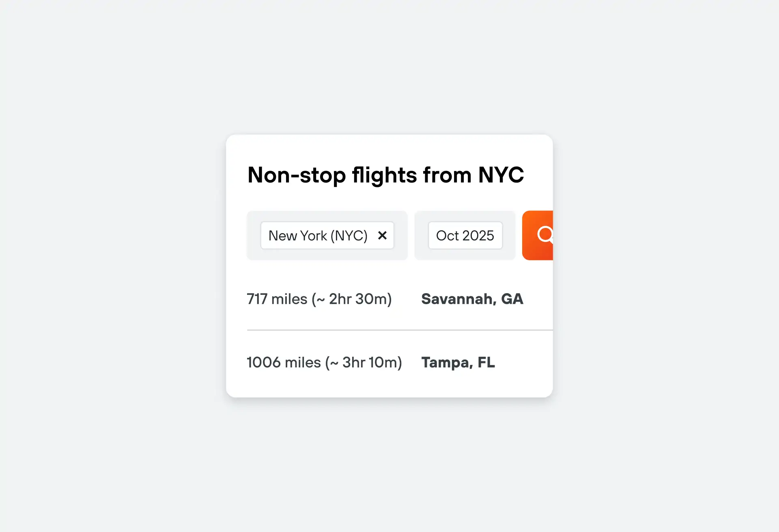
Task: Open the Savannah, GA destination
Action: (472, 299)
